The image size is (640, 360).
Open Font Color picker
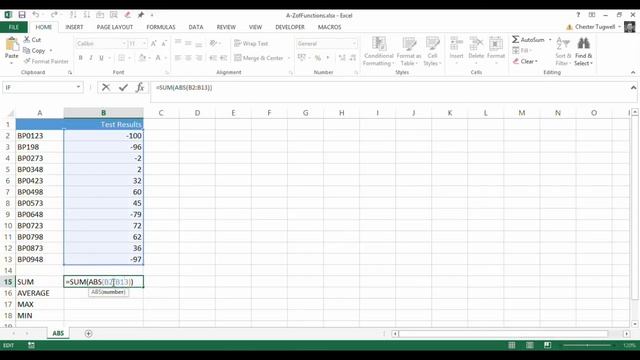click(158, 58)
